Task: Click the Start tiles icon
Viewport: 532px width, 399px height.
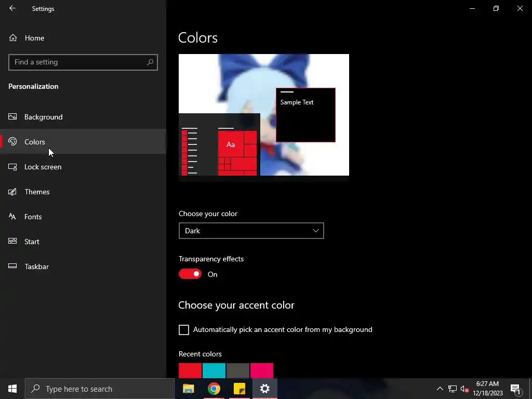Action: click(x=12, y=241)
